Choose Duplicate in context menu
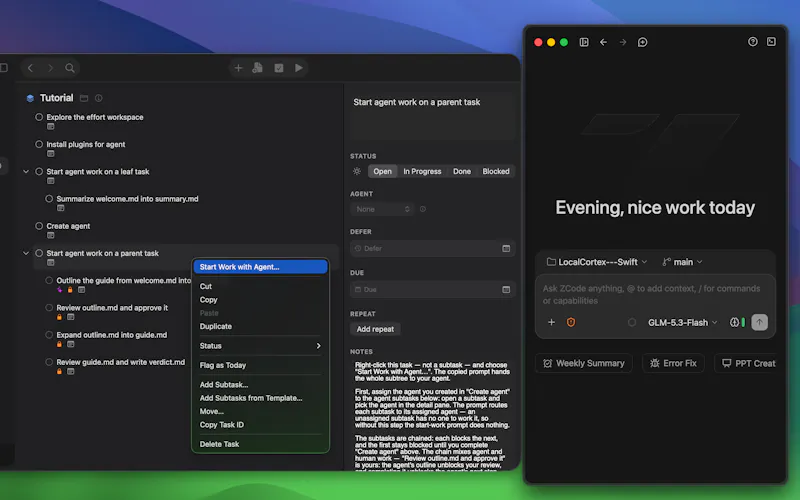The height and width of the screenshot is (500, 800). tap(260, 326)
